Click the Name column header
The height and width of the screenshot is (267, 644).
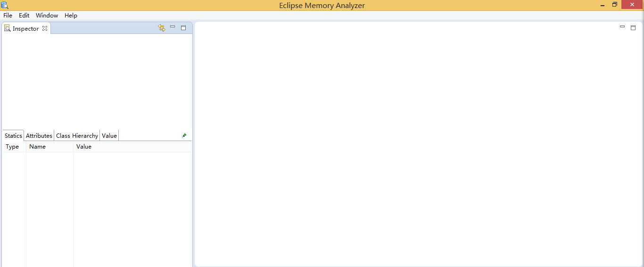[50, 147]
